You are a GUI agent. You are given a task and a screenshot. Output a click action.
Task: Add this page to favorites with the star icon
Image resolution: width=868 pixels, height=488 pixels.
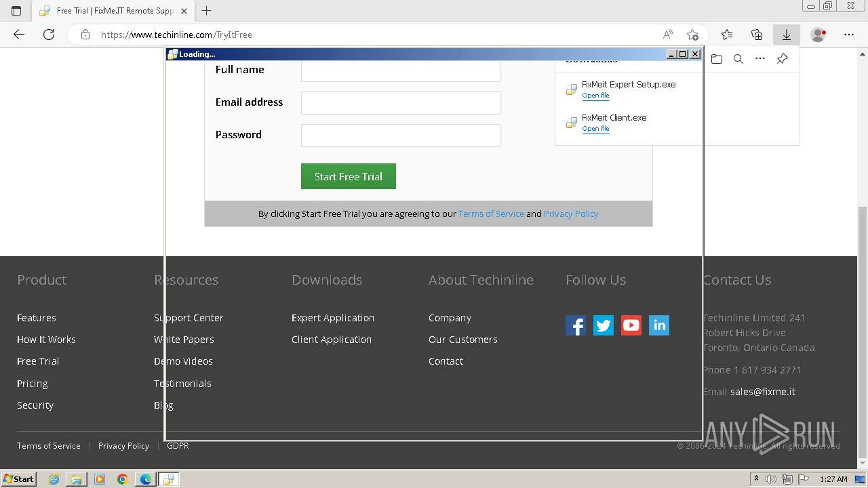click(x=692, y=35)
